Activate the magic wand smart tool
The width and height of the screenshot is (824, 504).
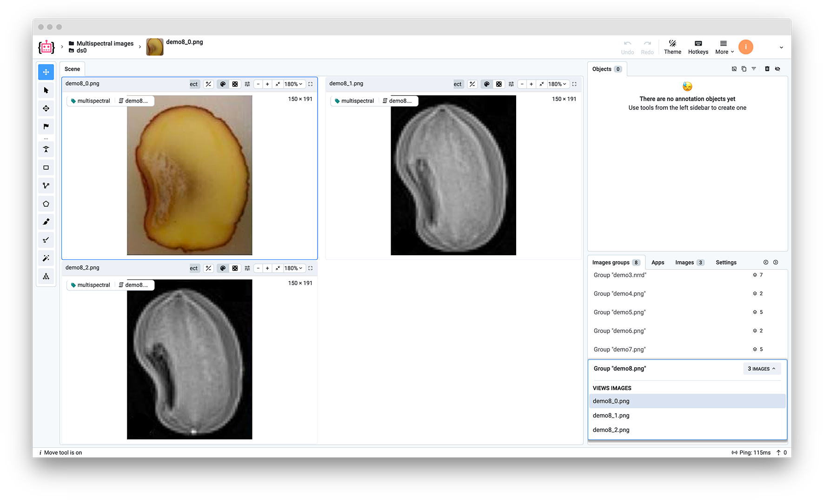pyautogui.click(x=46, y=258)
